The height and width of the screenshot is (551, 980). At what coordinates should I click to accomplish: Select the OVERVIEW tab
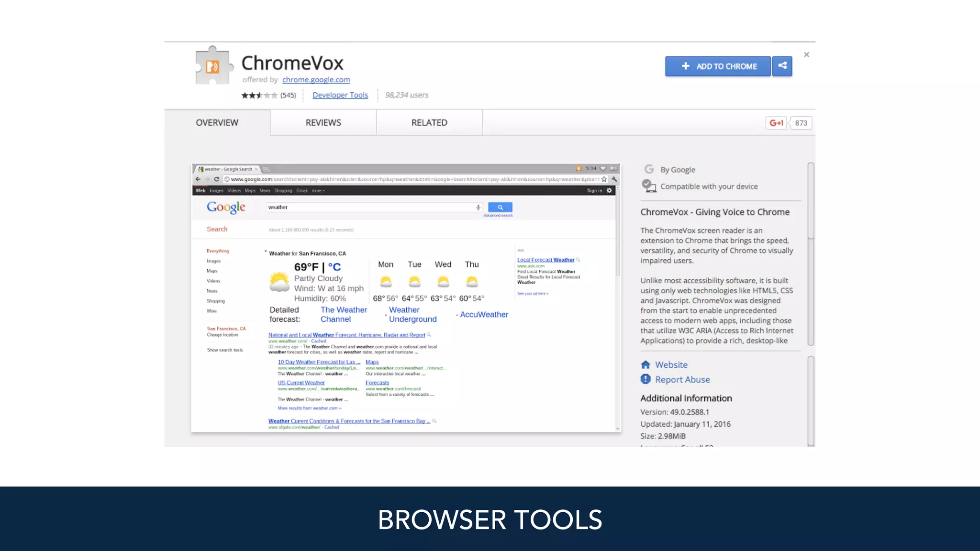tap(217, 122)
